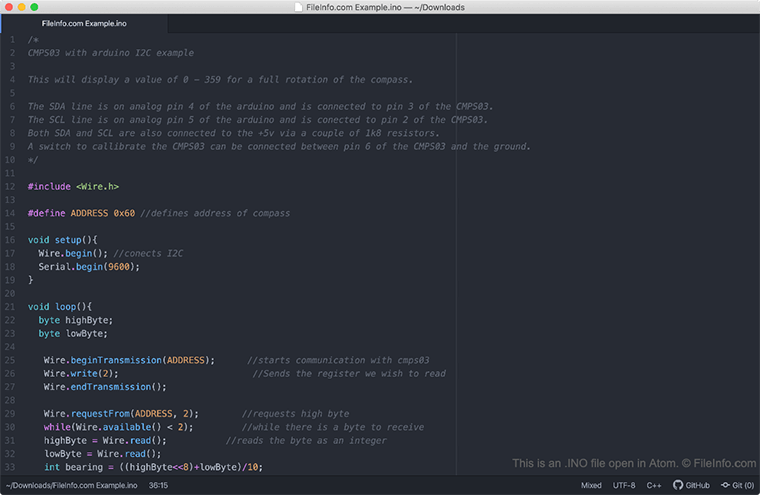
Task: Click comment '//defines address of compass'
Action: coord(215,213)
